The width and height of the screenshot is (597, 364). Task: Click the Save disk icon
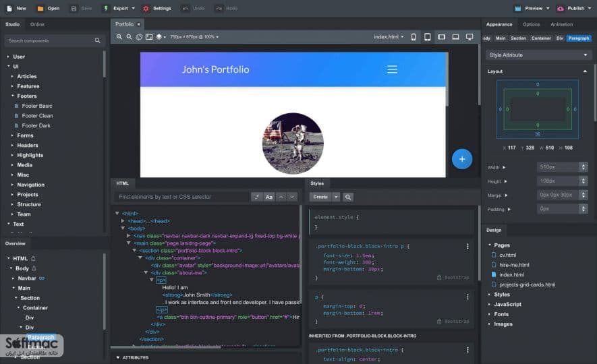pos(74,8)
